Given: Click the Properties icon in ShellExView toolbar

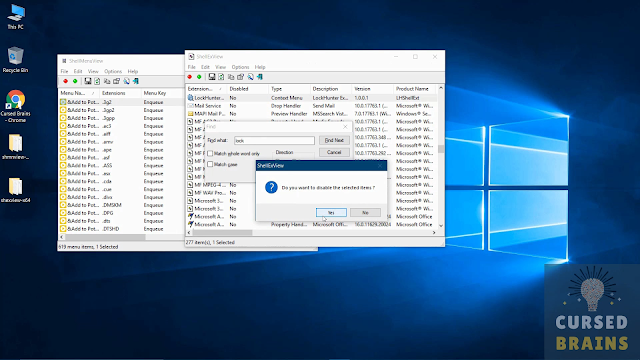Looking at the screenshot, I should click(x=240, y=77).
